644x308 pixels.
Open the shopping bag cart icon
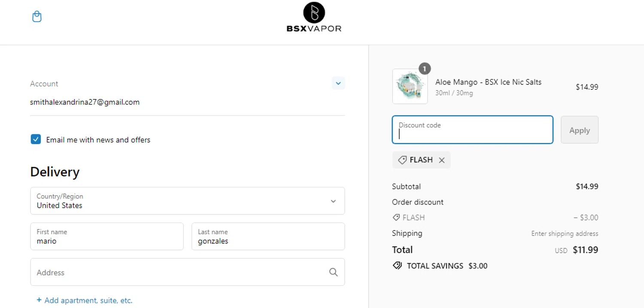[x=37, y=17]
